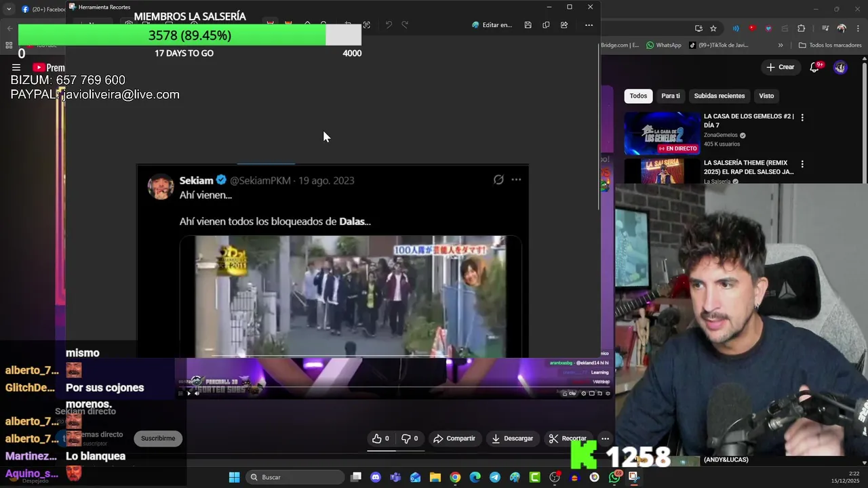The width and height of the screenshot is (868, 488).
Task: Click the 'Crear' button on YouTube
Action: point(781,67)
